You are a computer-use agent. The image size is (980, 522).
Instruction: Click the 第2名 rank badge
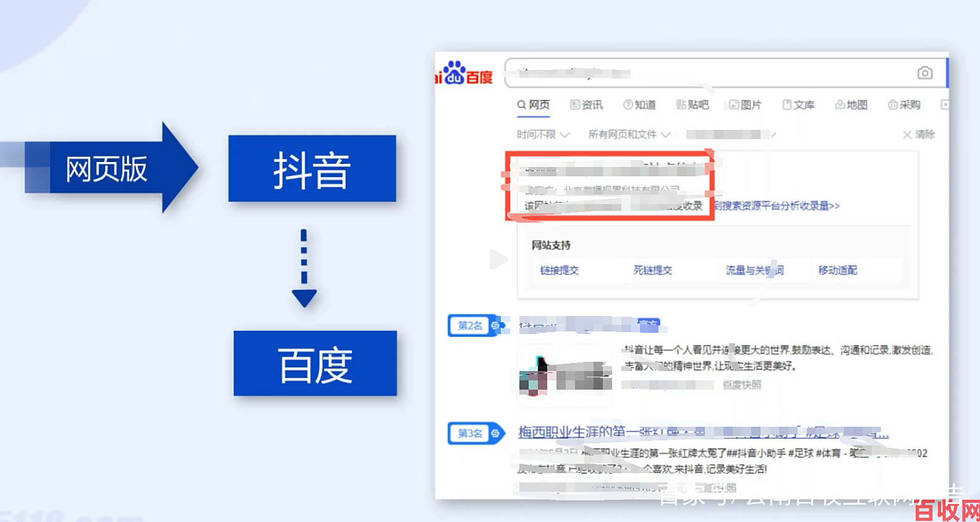(x=475, y=325)
